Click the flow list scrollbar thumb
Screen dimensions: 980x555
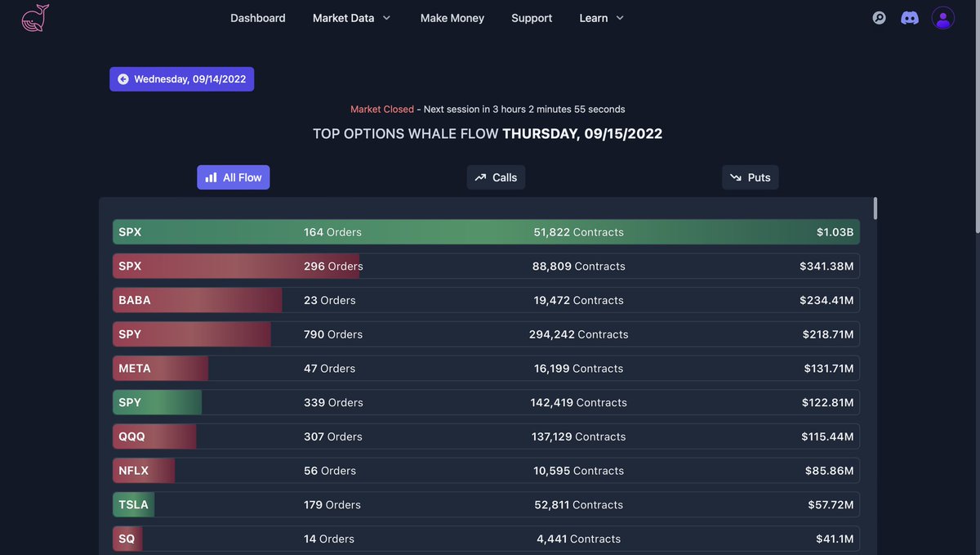pyautogui.click(x=875, y=208)
